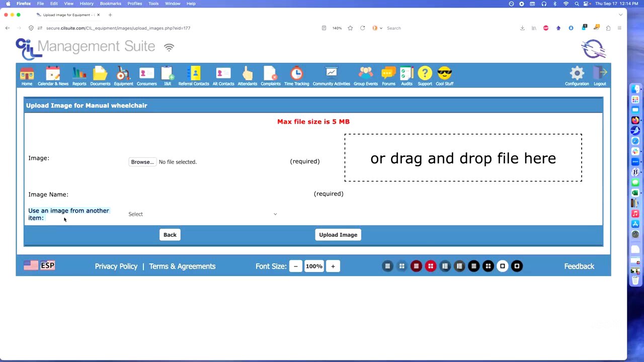Open the Home icon in navigation bar
Screen dimensions: 644x362
pos(27,76)
